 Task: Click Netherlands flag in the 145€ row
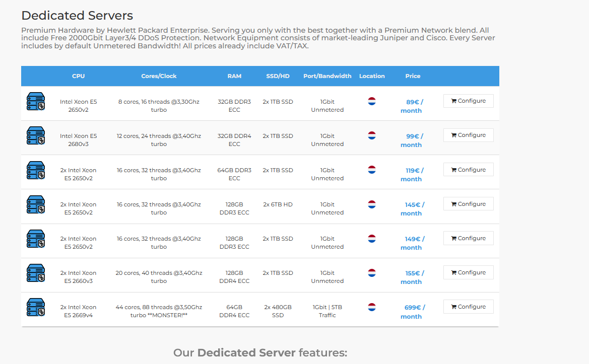[x=372, y=204]
